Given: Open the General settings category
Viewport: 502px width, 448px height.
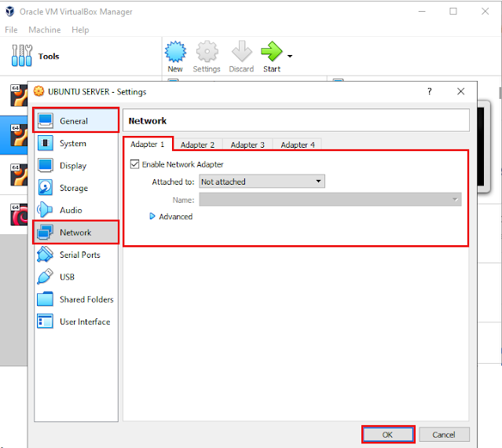Looking at the screenshot, I should point(76,121).
